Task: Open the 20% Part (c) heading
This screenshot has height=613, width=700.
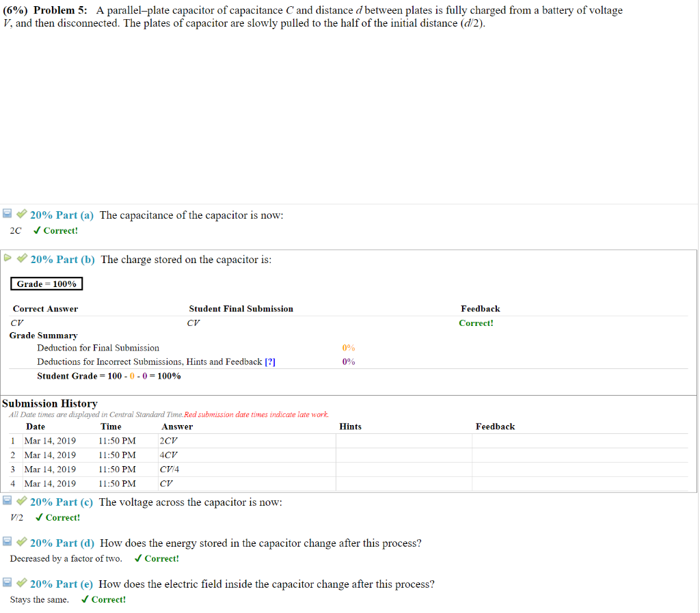Action: point(62,502)
